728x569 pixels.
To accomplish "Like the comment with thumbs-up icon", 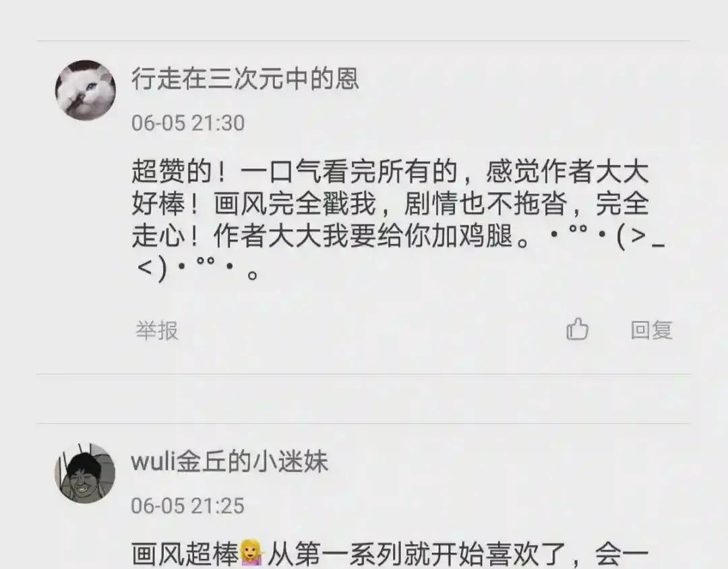I will pyautogui.click(x=577, y=329).
